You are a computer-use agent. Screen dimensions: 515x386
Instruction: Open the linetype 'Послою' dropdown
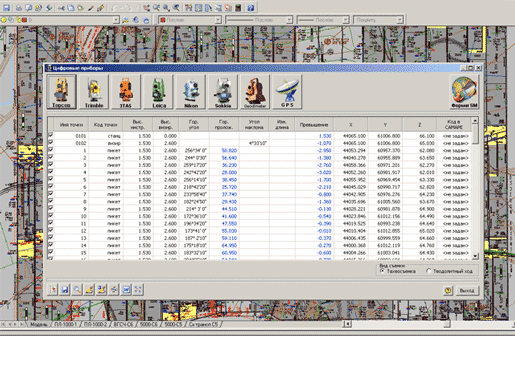coord(289,20)
